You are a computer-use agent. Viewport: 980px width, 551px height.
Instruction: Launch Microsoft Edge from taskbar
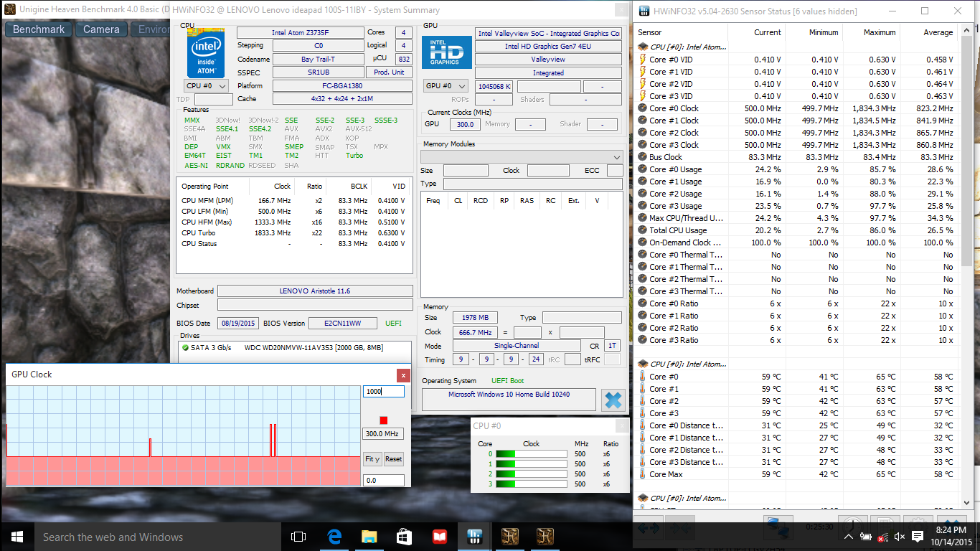[334, 537]
